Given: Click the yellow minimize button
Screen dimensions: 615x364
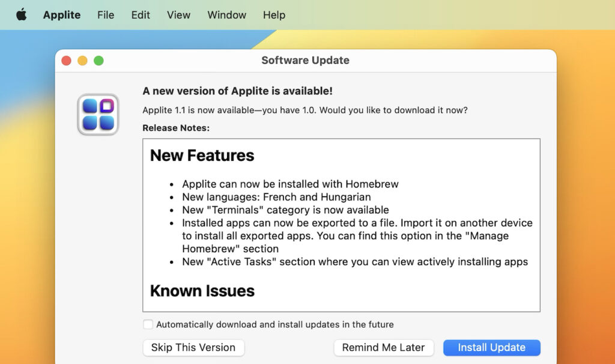Looking at the screenshot, I should click(82, 61).
